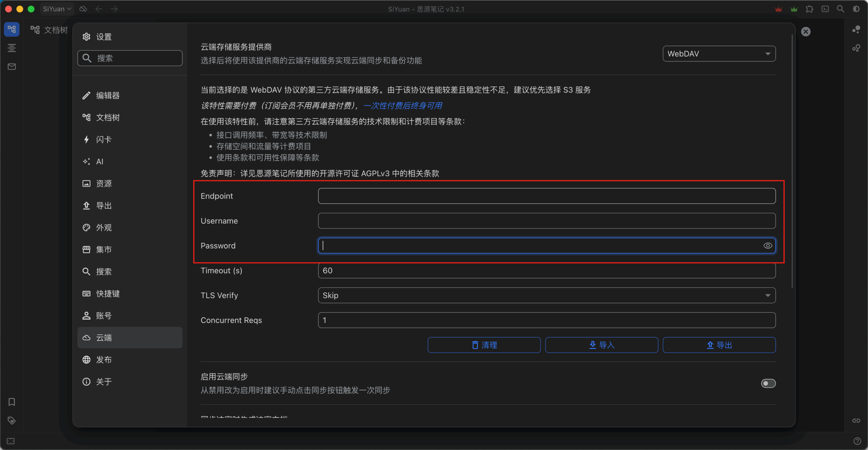Open the SiYuan workspace dropdown in title bar

[57, 9]
